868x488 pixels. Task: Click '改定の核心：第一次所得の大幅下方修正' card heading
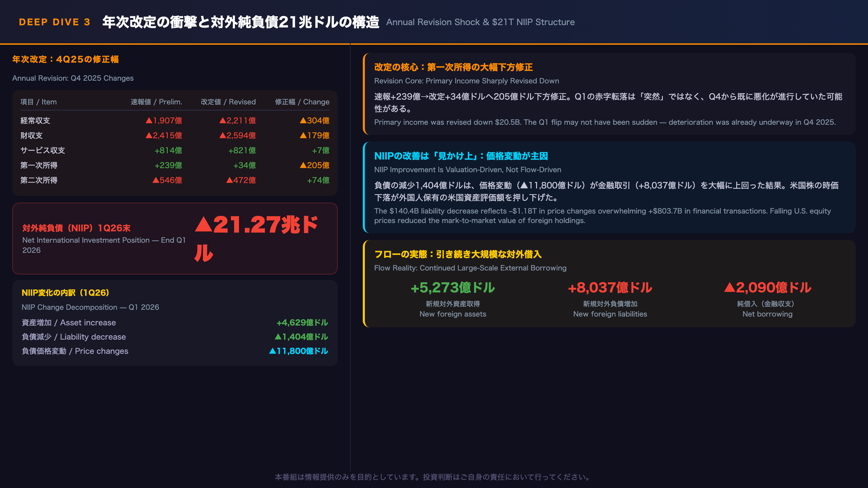453,67
